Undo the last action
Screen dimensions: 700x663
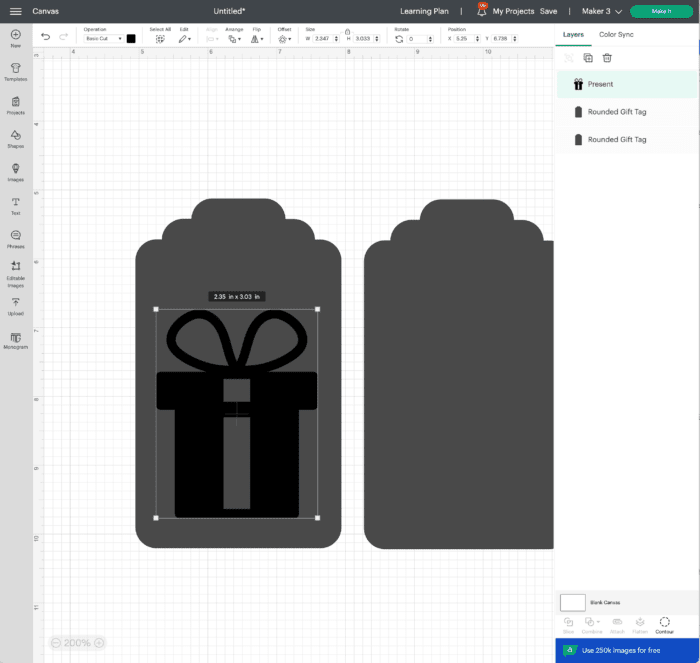(x=45, y=37)
